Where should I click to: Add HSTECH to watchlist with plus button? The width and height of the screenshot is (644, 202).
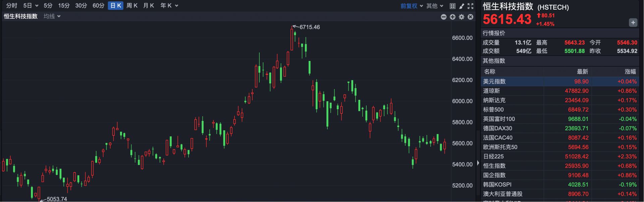633,22
